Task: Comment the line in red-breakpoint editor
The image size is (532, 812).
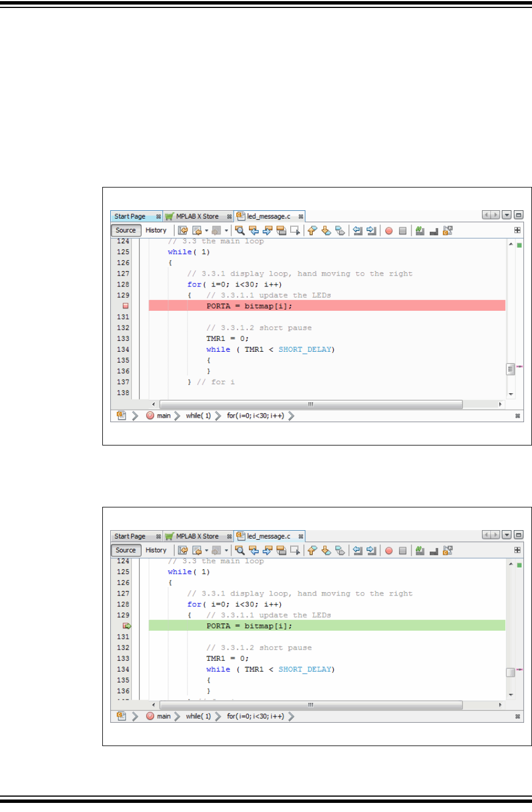Action: [420, 231]
